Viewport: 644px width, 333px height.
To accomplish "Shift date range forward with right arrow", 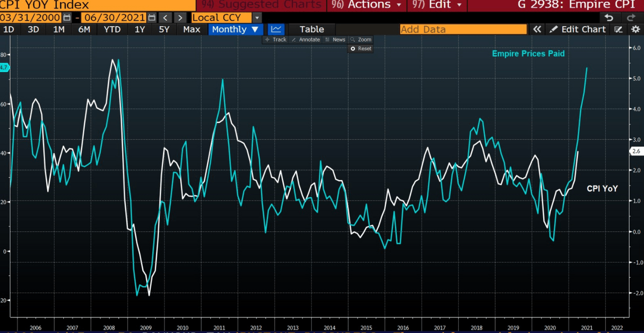I will click(181, 18).
